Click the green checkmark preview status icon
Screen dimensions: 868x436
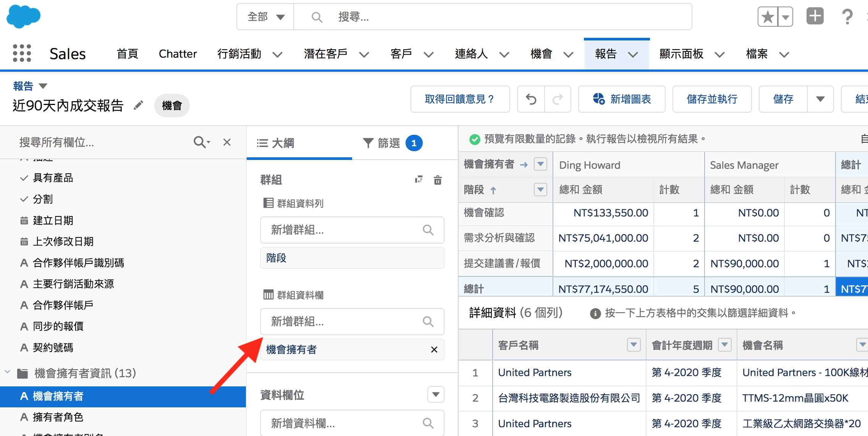[x=474, y=139]
